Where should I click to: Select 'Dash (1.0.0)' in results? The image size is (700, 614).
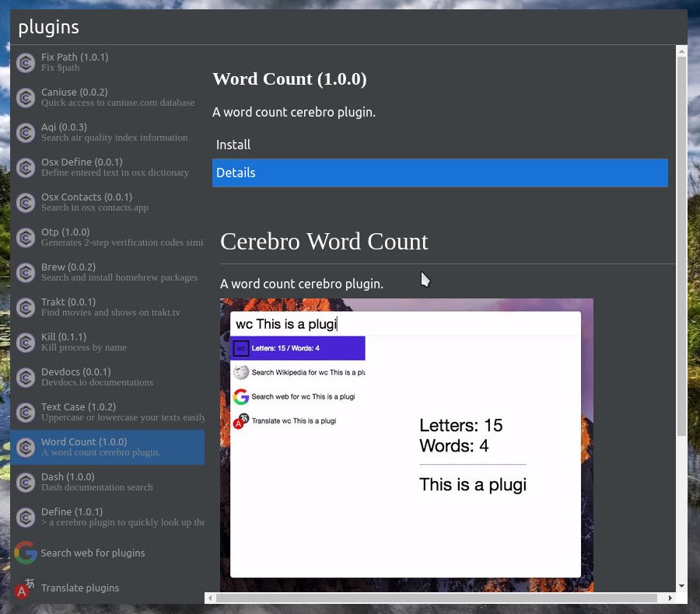[x=107, y=483]
